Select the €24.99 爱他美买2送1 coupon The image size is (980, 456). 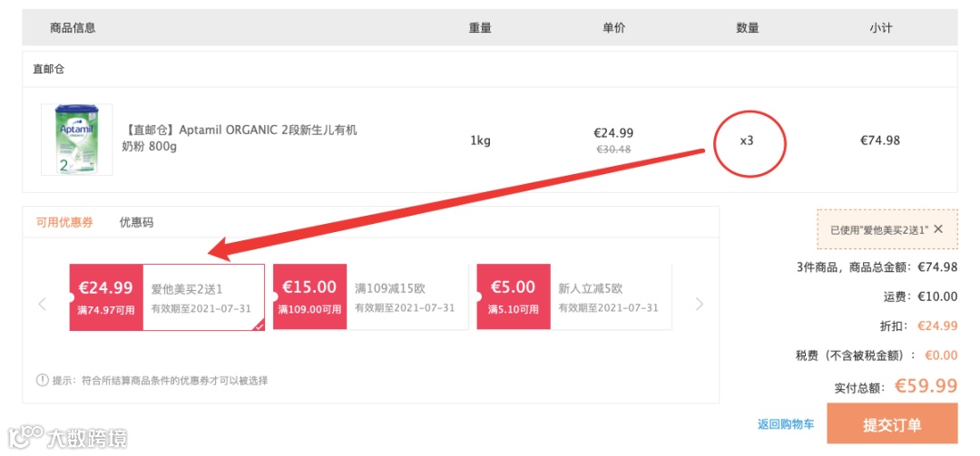[x=167, y=296]
